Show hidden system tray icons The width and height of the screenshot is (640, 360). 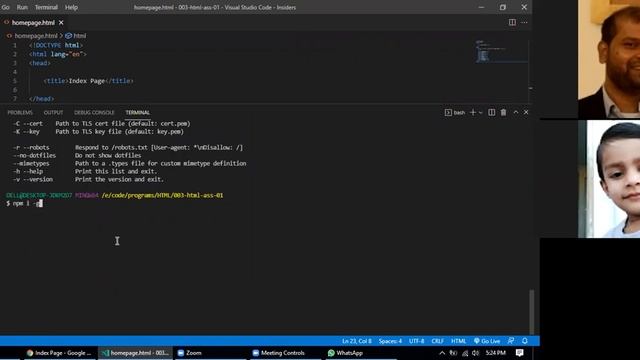coord(442,353)
